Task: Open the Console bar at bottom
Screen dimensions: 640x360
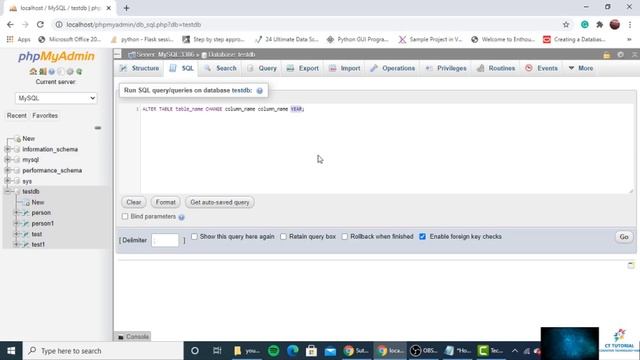Action: click(133, 336)
